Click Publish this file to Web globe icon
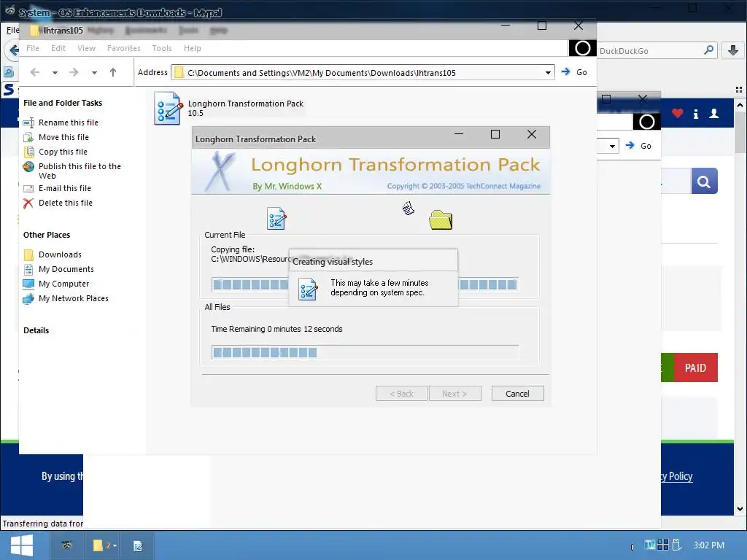747x560 pixels. [x=28, y=167]
